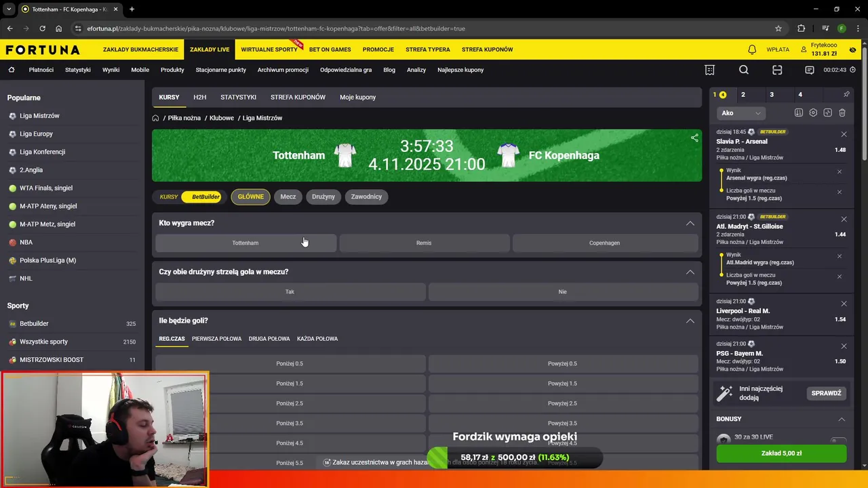868x488 pixels.
Task: Select the Drużyny filter chip
Action: (x=323, y=197)
